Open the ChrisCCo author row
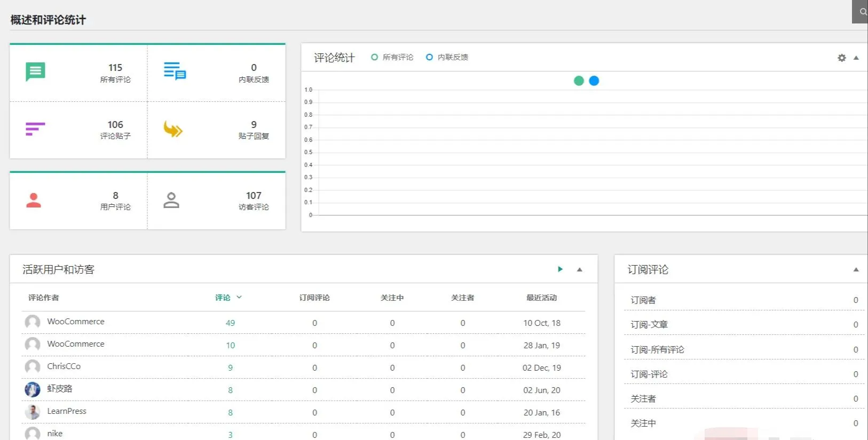 tap(64, 366)
